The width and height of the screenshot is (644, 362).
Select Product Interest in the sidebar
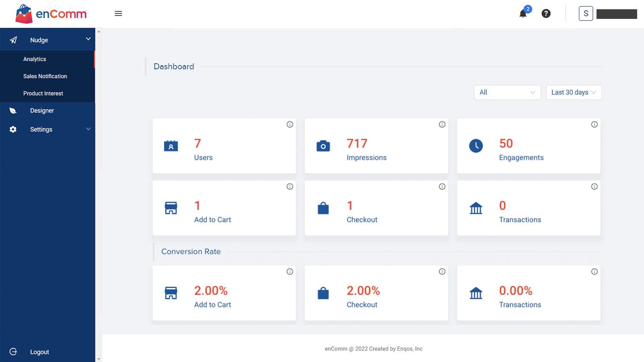43,93
